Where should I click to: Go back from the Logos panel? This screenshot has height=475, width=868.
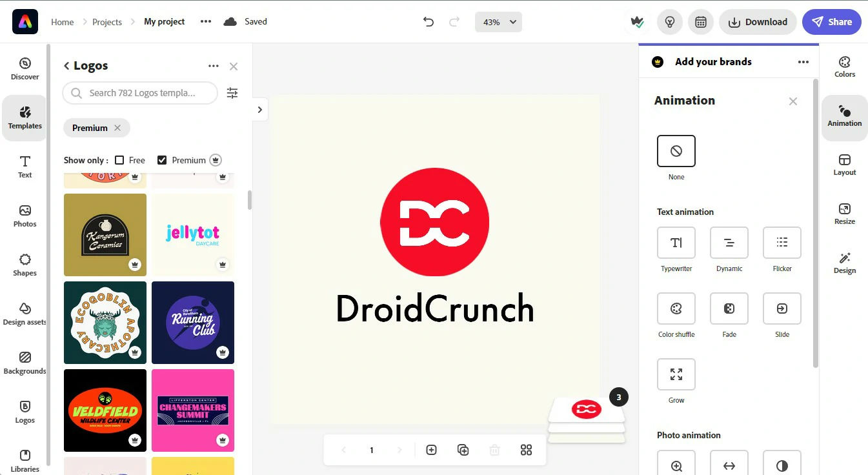[x=66, y=66]
